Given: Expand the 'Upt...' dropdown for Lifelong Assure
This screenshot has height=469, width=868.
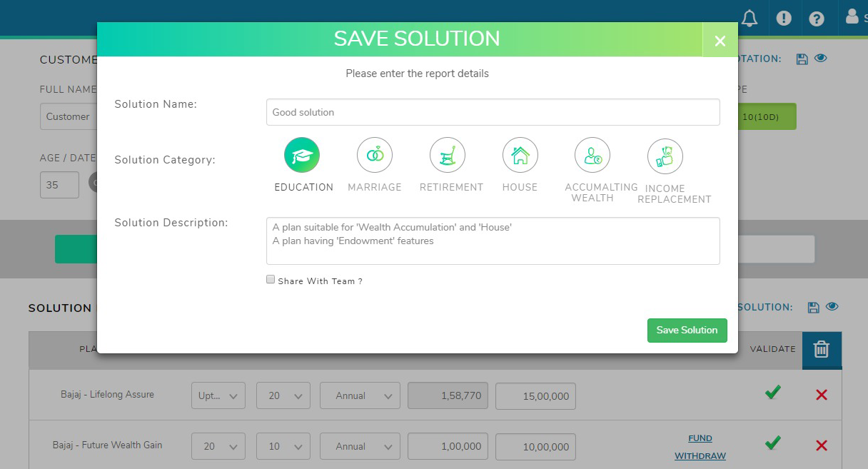Looking at the screenshot, I should (x=218, y=395).
